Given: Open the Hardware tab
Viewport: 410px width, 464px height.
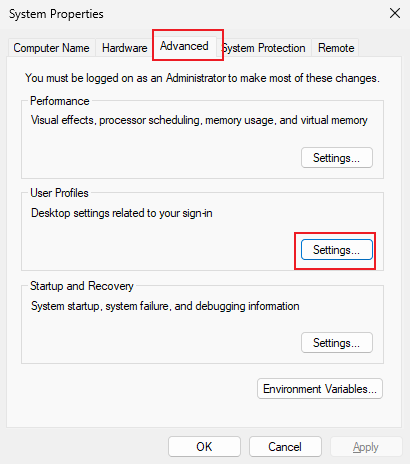Looking at the screenshot, I should (x=124, y=48).
